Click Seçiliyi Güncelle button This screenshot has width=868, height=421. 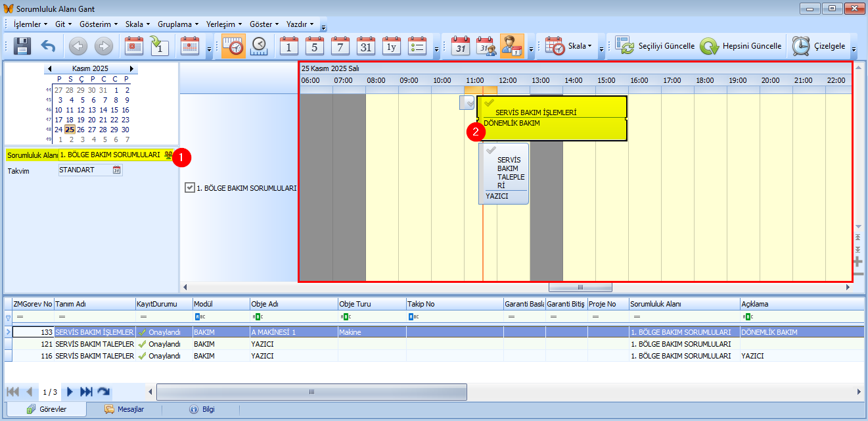click(656, 46)
